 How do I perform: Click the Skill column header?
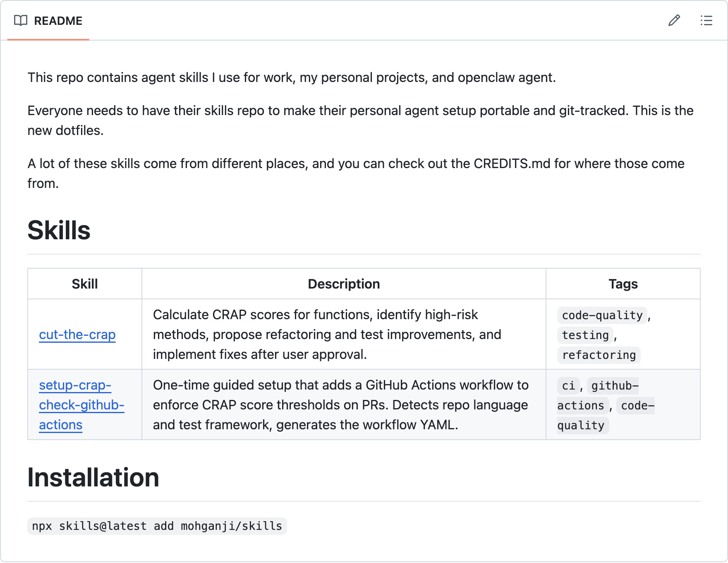[85, 284]
